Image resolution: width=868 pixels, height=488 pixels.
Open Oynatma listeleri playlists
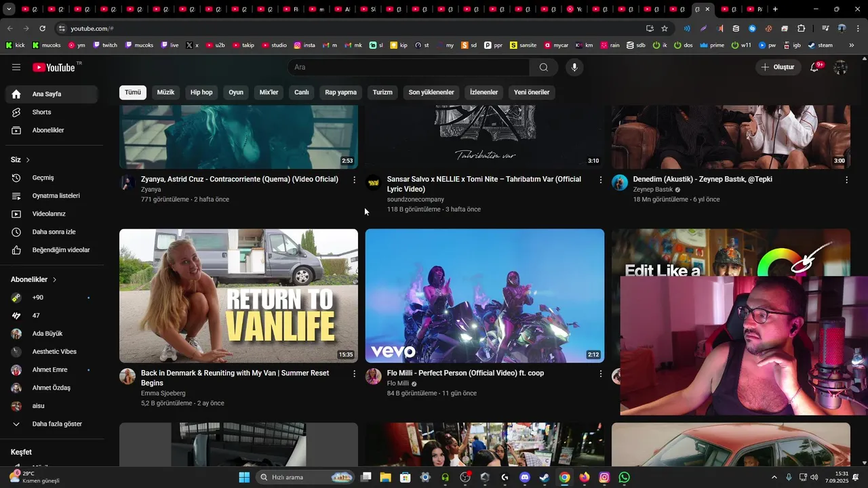(52, 196)
